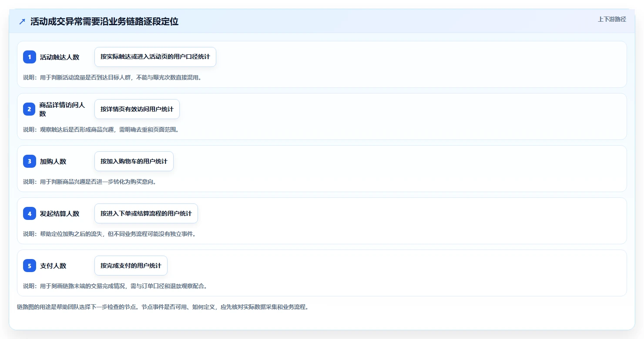Click the footer text starting 链路图的用途
Screen dimensions: 644x339
tap(163, 307)
